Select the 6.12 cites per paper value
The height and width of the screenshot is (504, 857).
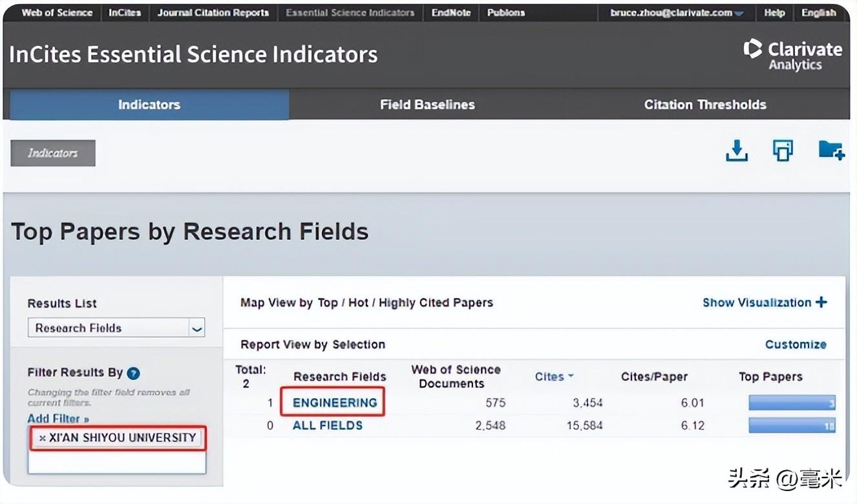[x=692, y=425]
